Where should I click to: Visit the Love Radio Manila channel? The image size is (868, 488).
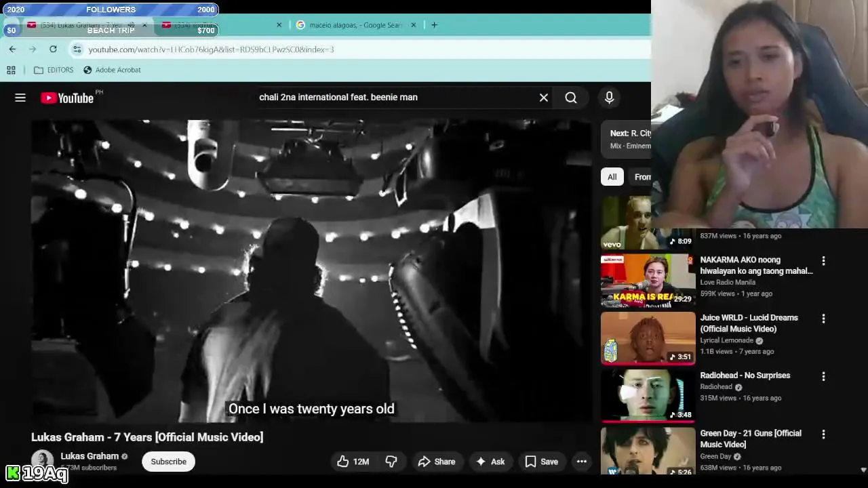728,283
